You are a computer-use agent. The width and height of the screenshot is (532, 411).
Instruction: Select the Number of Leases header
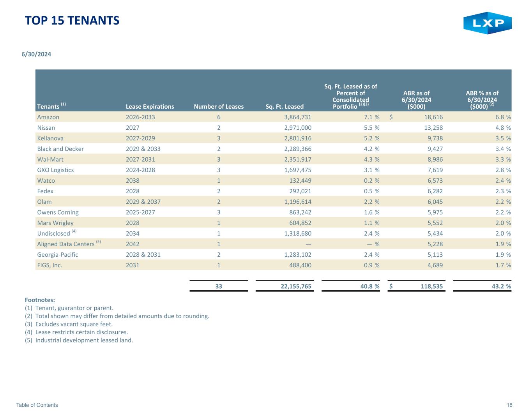218,106
